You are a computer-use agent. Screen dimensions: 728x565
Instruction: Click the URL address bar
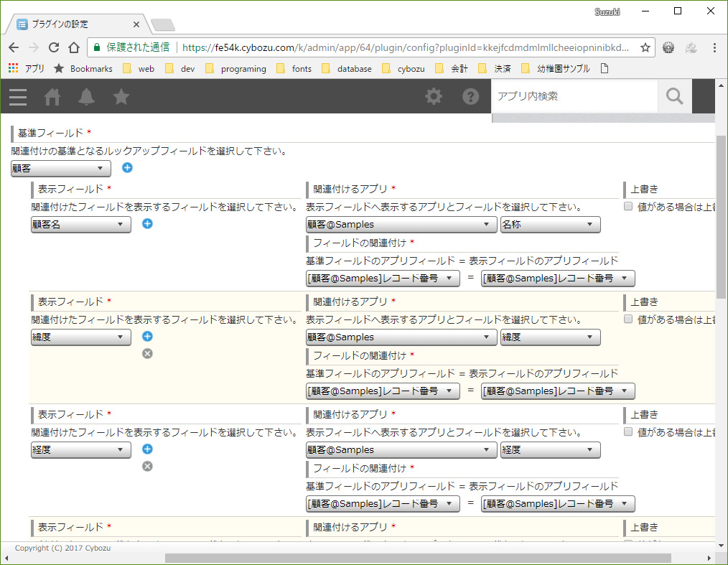coord(404,47)
